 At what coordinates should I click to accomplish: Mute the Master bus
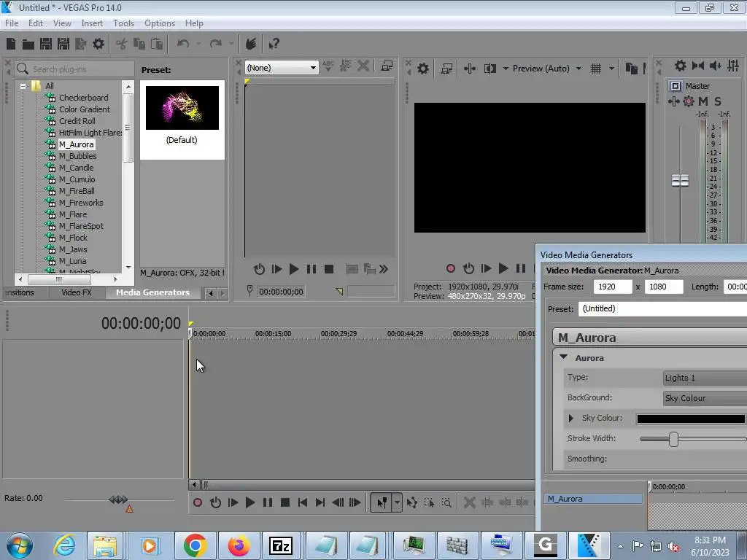tap(703, 101)
